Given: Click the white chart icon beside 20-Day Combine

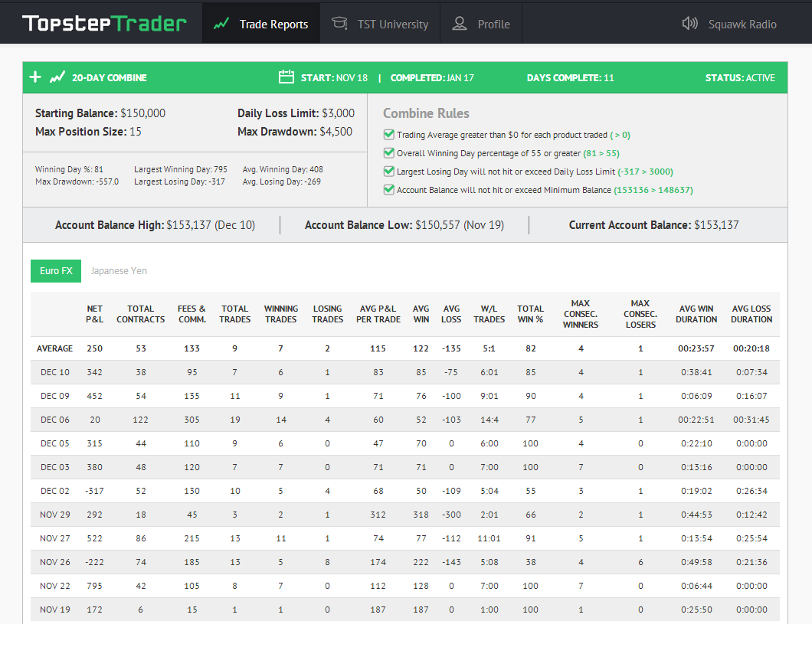Looking at the screenshot, I should pyautogui.click(x=57, y=77).
